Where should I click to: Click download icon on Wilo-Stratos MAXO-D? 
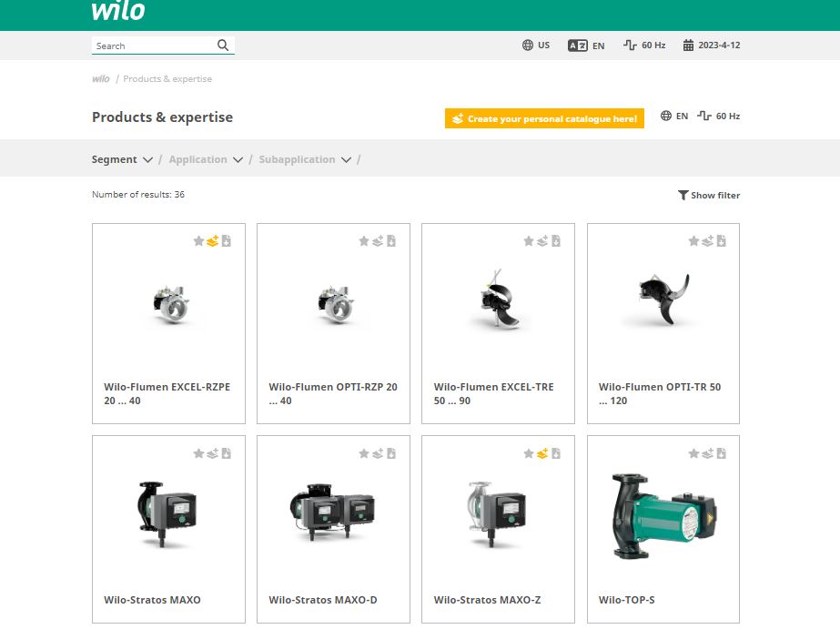pyautogui.click(x=391, y=453)
